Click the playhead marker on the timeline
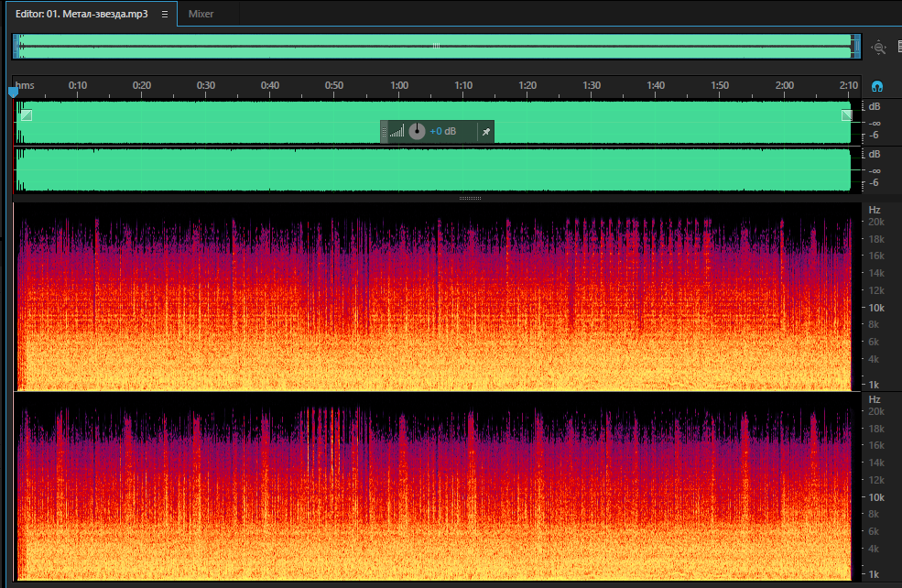 pos(13,93)
